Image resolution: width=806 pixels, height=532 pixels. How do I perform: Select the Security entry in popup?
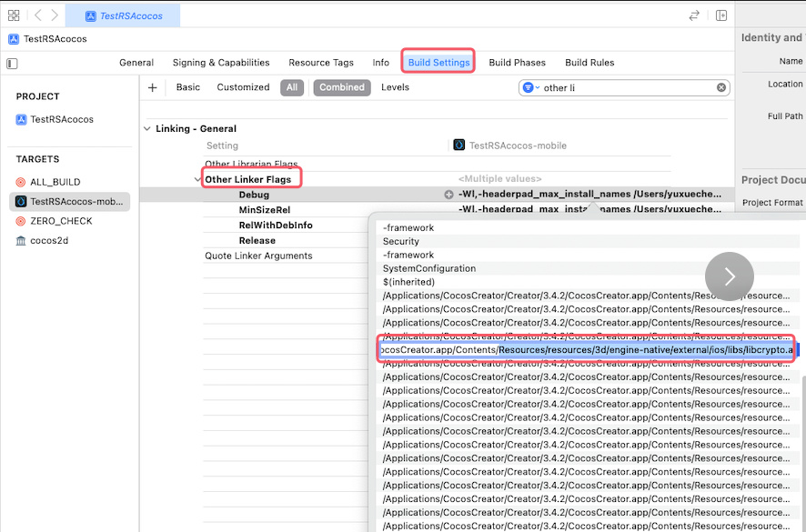pyautogui.click(x=401, y=242)
